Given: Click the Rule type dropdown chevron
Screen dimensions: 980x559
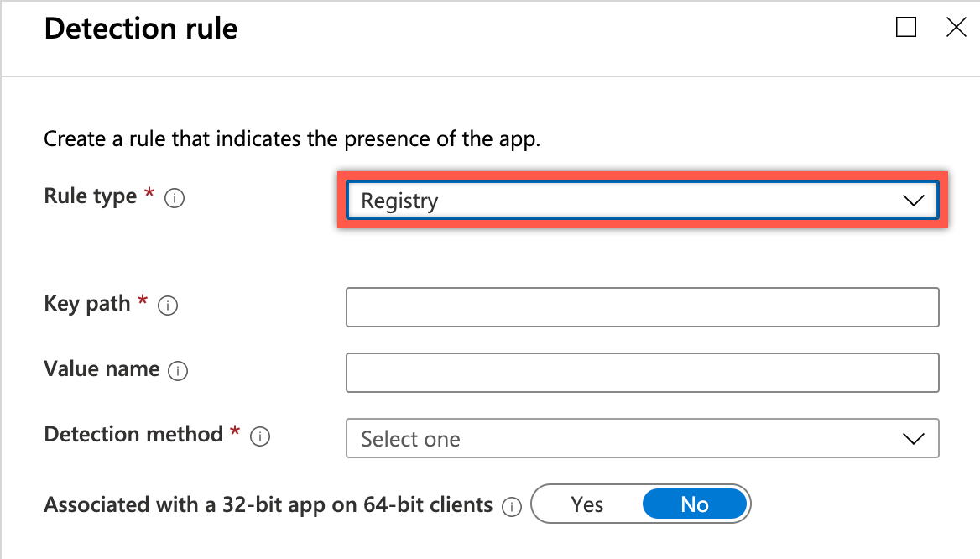Looking at the screenshot, I should (913, 201).
